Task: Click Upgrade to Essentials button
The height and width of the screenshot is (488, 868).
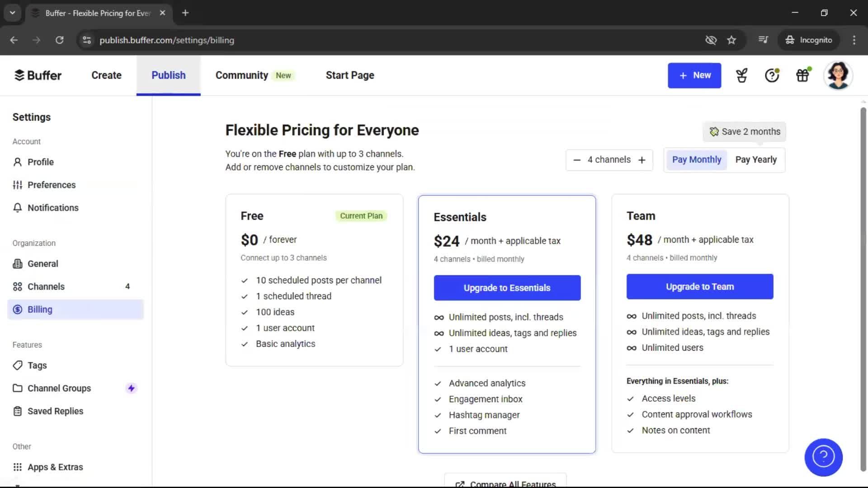Action: click(507, 288)
